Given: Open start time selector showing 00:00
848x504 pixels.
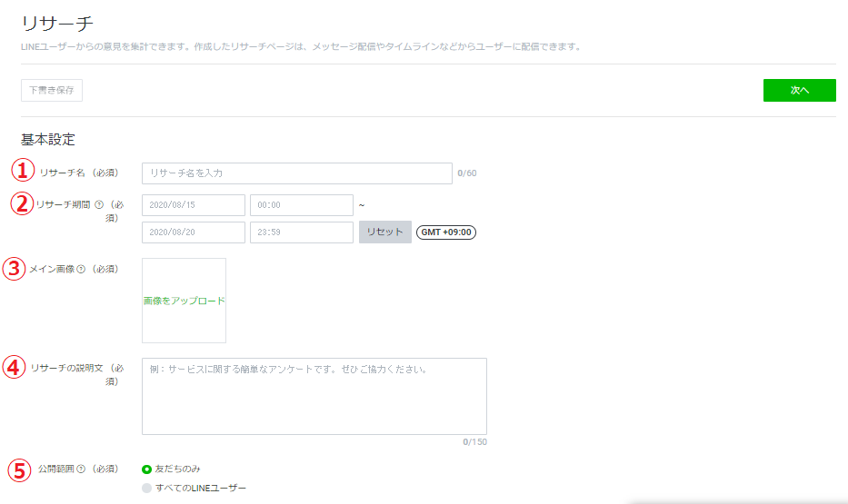Looking at the screenshot, I should coord(301,205).
